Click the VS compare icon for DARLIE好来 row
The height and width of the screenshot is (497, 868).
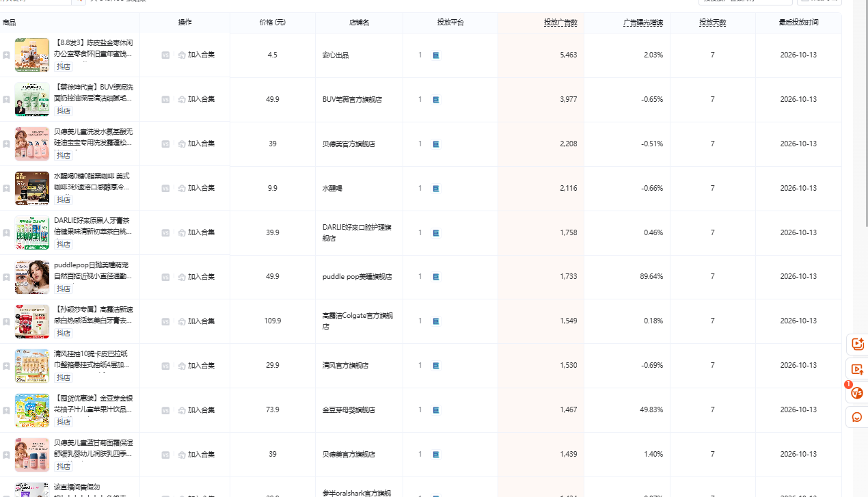pyautogui.click(x=165, y=232)
